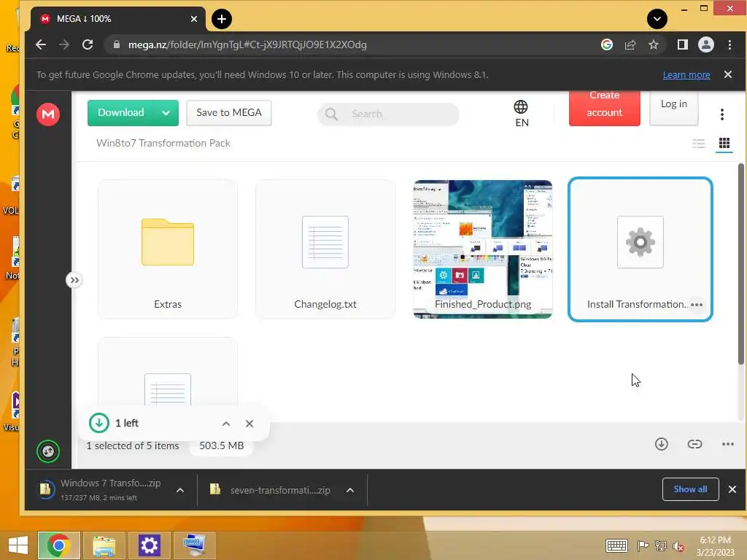This screenshot has height=560, width=747.
Task: Close the MEGA tab
Action: 194,19
